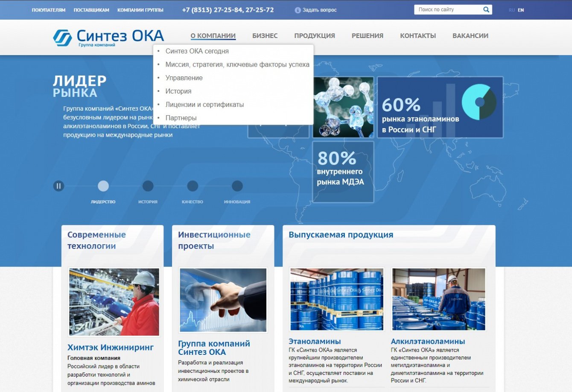Open the О компании menu
Viewport: 572px width, 392px height.
coord(213,36)
